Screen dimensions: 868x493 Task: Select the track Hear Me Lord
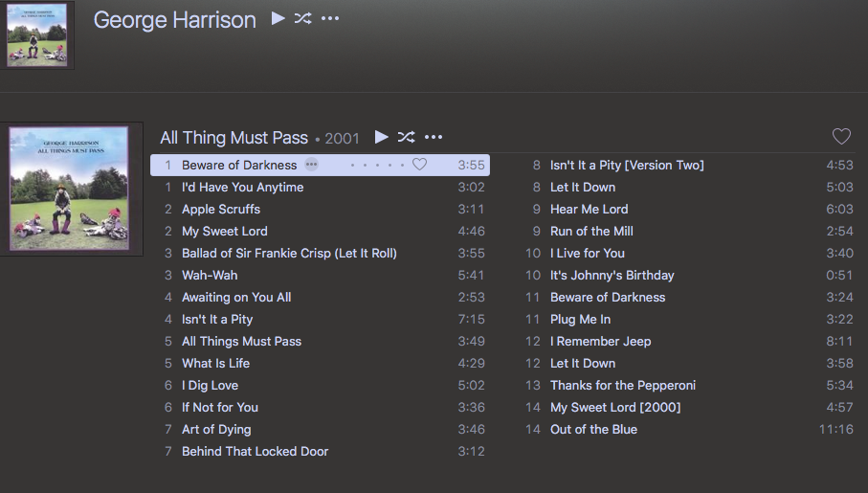click(688, 210)
